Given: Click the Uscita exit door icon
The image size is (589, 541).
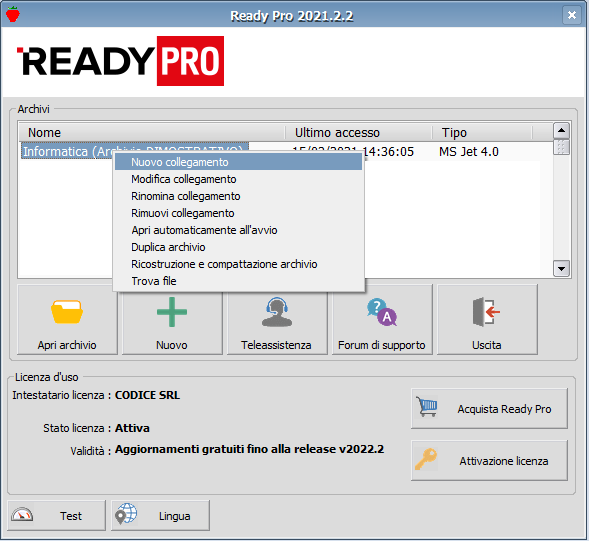Looking at the screenshot, I should tap(486, 311).
